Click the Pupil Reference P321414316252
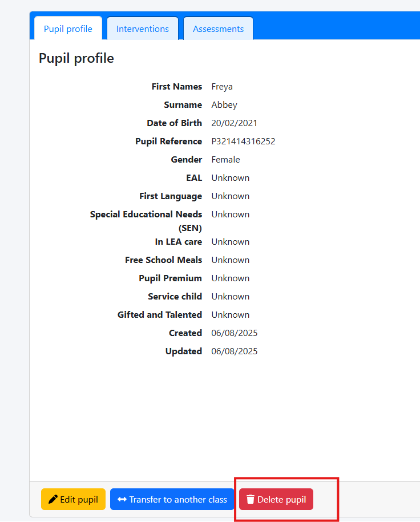The height and width of the screenshot is (522, 420). pos(243,141)
